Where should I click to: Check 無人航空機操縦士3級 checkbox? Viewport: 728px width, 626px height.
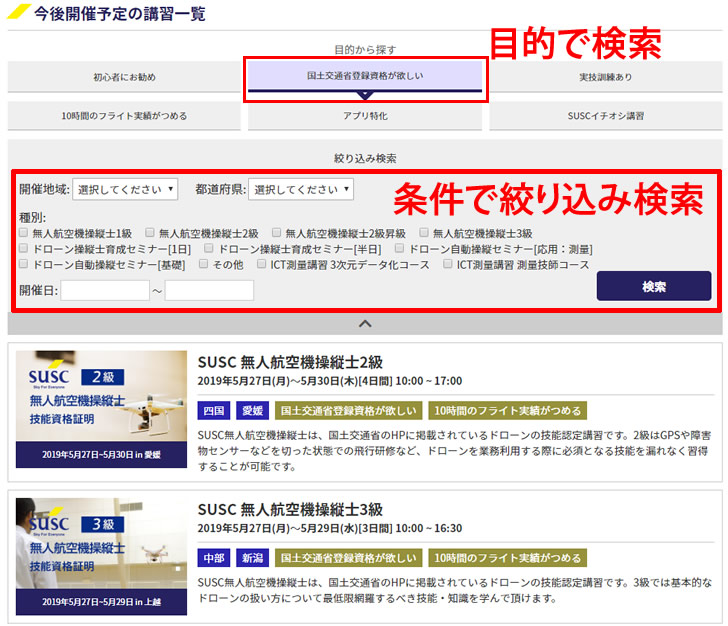[424, 232]
